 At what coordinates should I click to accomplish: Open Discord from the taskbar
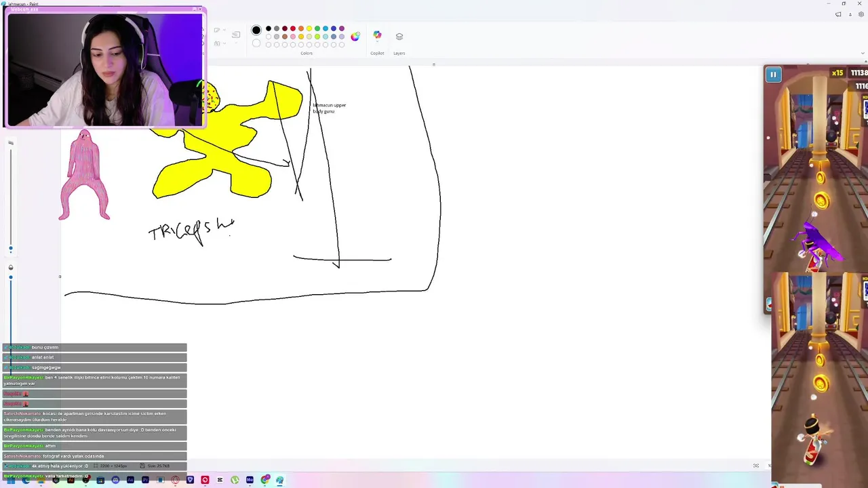click(x=115, y=480)
